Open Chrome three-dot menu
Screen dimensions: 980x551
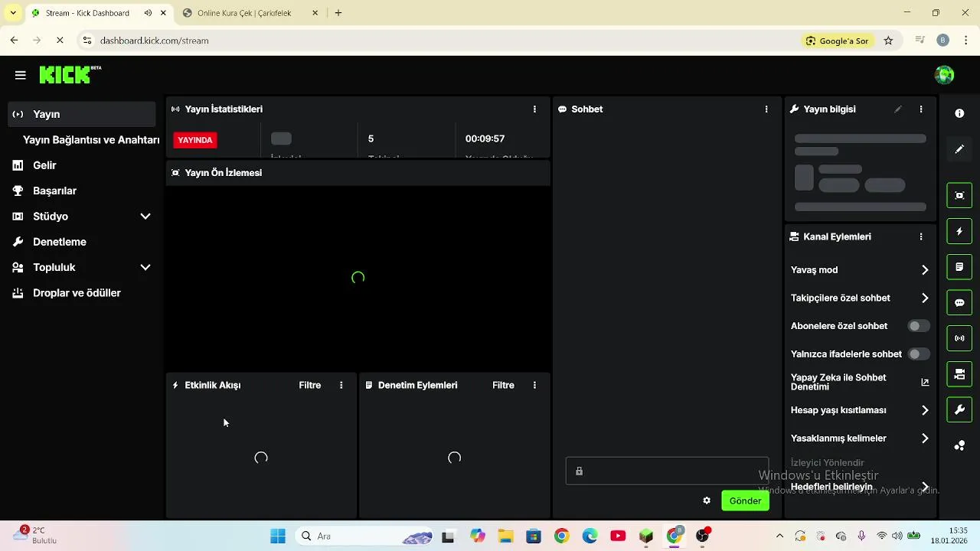click(965, 41)
